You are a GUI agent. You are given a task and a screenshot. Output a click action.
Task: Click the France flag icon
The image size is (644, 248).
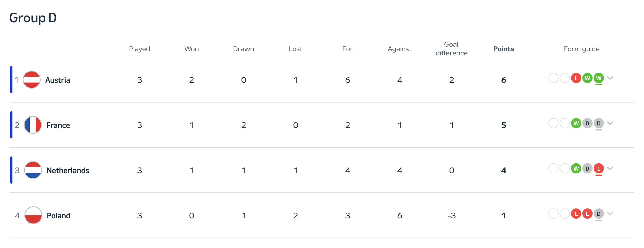(x=33, y=125)
